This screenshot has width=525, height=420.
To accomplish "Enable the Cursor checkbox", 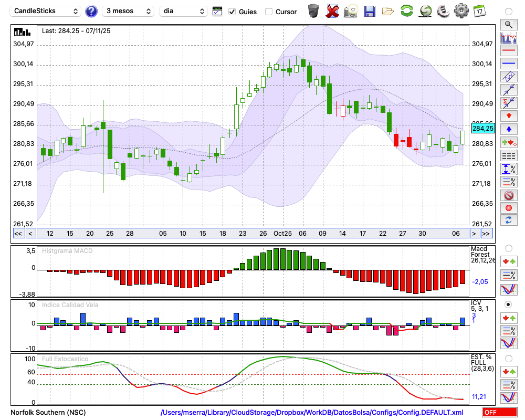I will (x=269, y=12).
